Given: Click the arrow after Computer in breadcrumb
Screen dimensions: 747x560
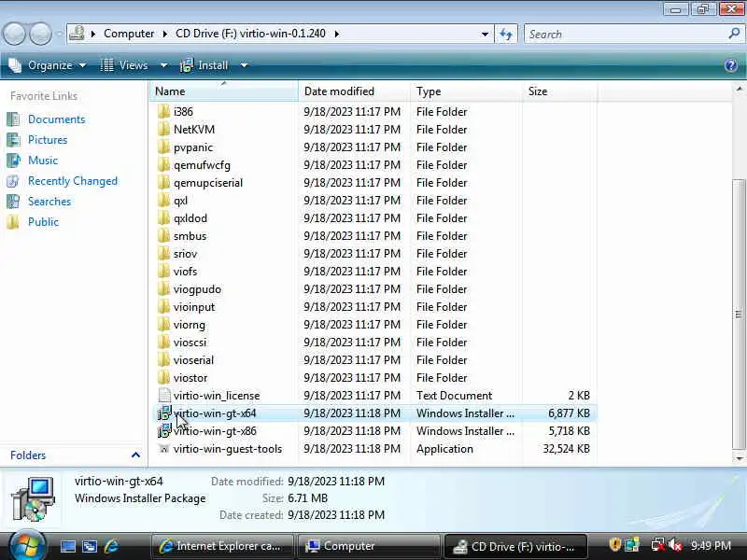Looking at the screenshot, I should [x=165, y=34].
